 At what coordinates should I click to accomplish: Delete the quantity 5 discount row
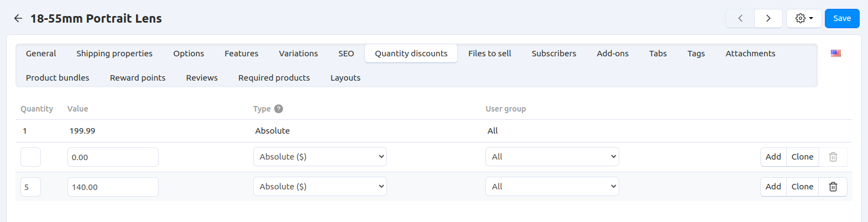tap(833, 187)
